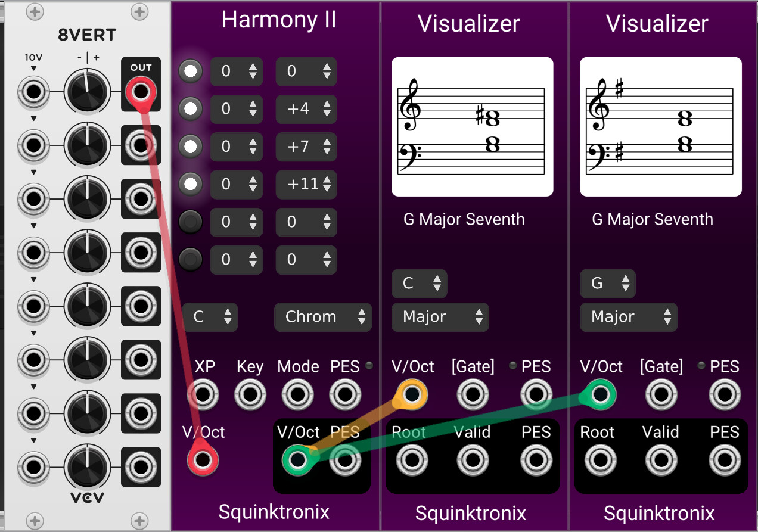
Task: Click the top 8VERT attenuverter knob
Action: (x=88, y=92)
